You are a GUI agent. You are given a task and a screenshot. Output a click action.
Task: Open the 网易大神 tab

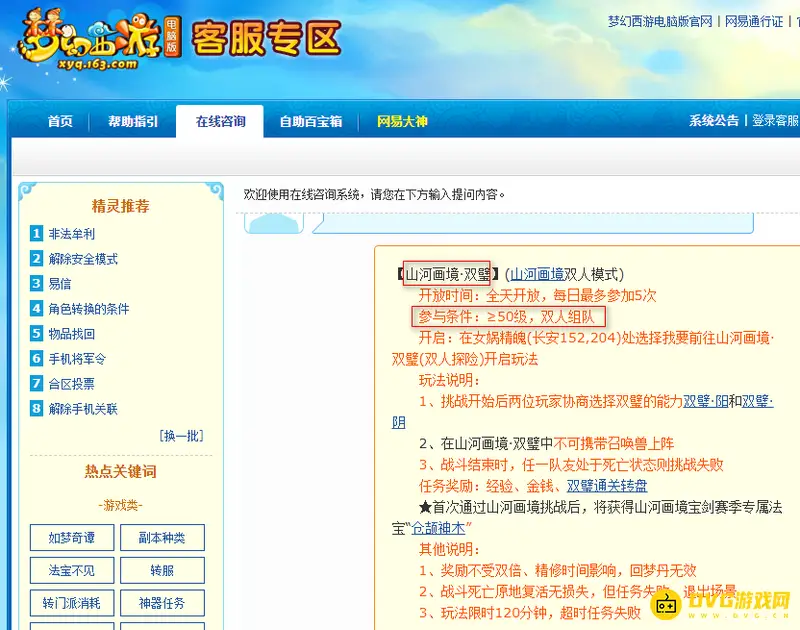tap(402, 121)
